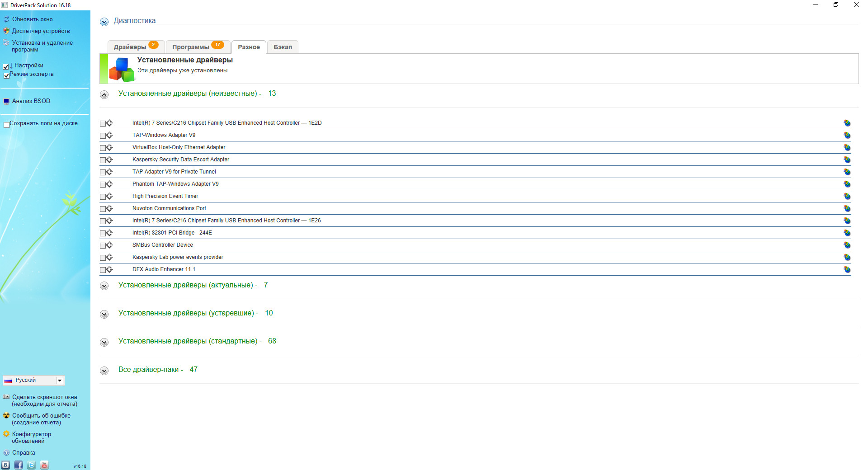The image size is (868, 470).
Task: Click the Phantom TAP-Windows Adapter V9 text
Action: (x=175, y=184)
